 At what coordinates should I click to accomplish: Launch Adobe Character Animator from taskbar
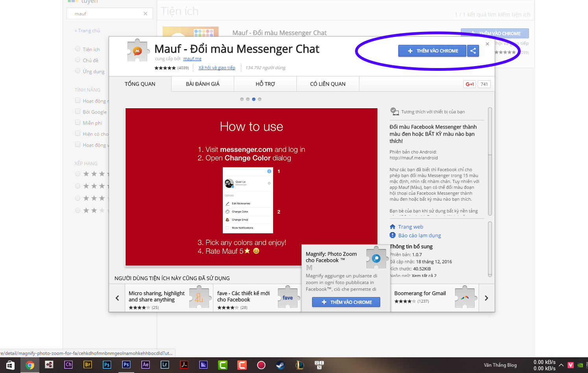[68, 365]
